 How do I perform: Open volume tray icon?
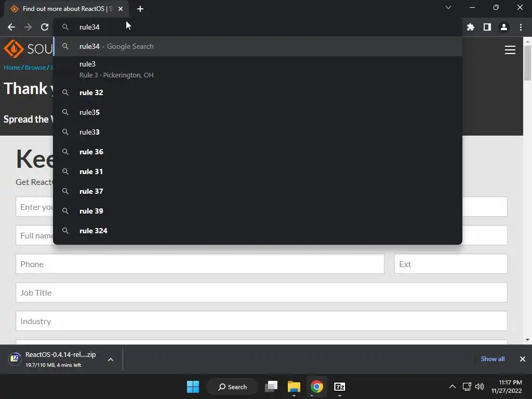[480, 387]
